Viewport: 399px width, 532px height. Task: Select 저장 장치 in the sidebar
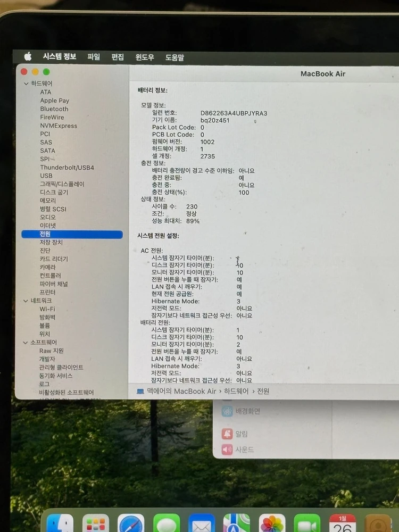51,242
